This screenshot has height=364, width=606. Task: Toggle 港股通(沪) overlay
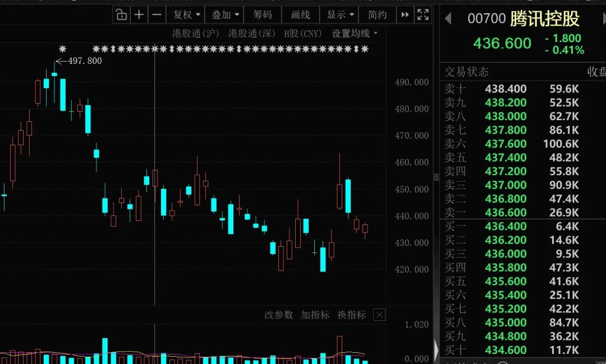[x=195, y=34]
